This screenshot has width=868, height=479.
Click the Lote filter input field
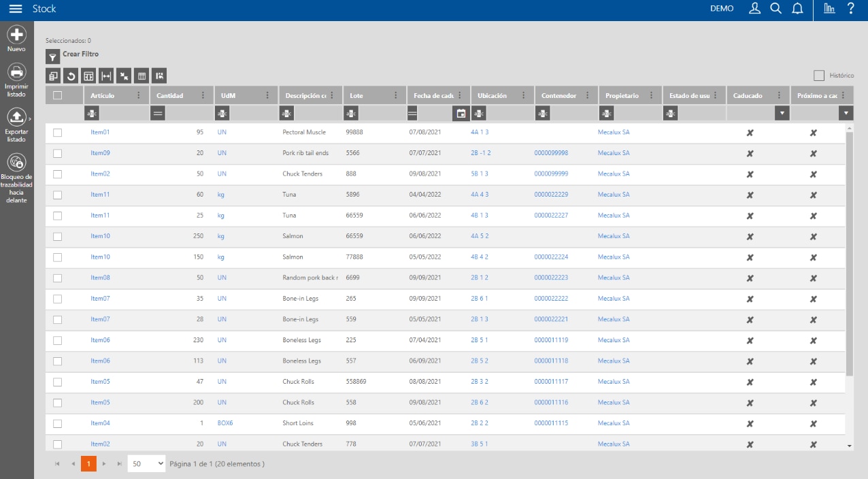(380, 114)
